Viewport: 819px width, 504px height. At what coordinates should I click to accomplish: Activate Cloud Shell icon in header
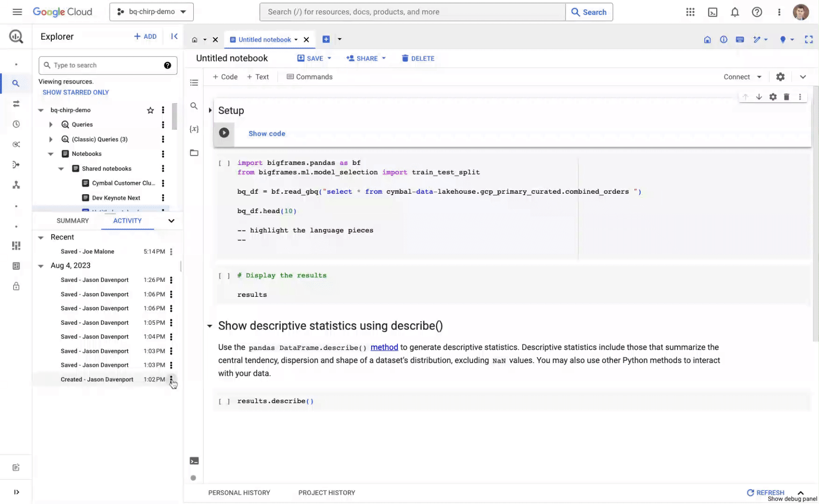pos(713,12)
